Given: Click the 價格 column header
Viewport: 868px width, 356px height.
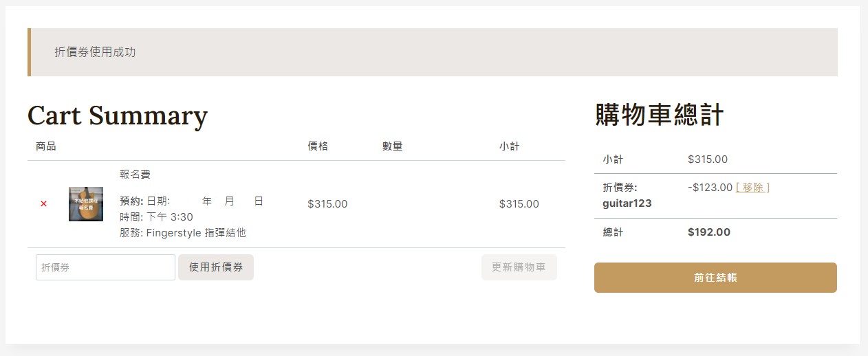Looking at the screenshot, I should [318, 146].
